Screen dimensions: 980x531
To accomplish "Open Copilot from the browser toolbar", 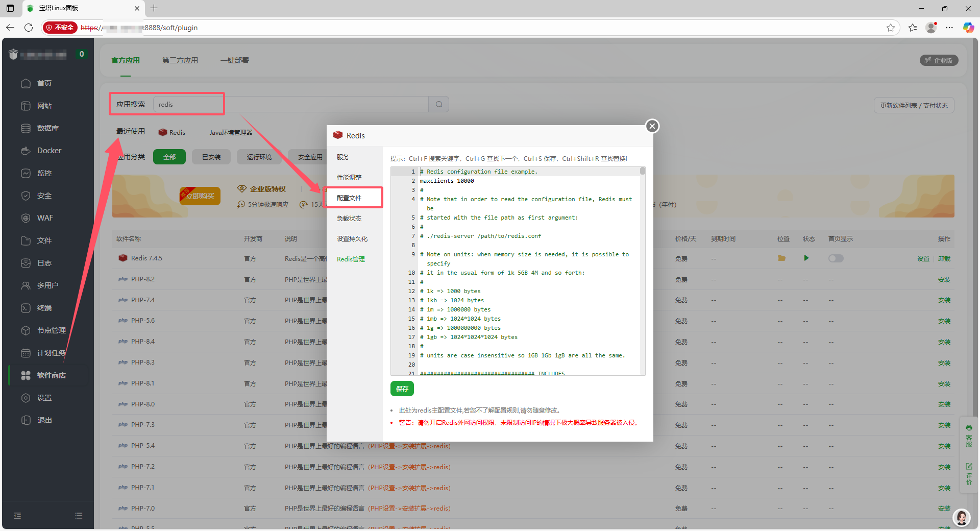I will click(968, 28).
